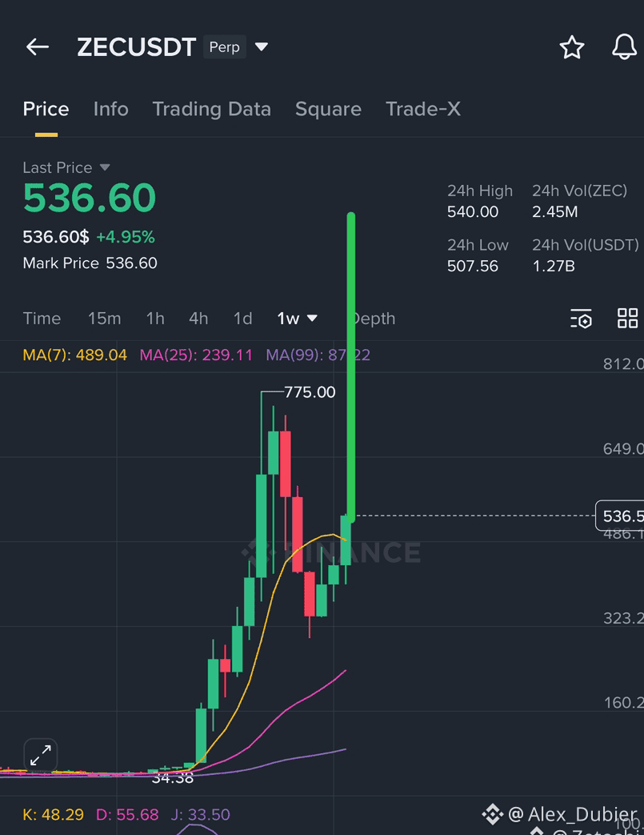Image resolution: width=644 pixels, height=835 pixels.
Task: Open chart layout grid icon
Action: (x=627, y=319)
